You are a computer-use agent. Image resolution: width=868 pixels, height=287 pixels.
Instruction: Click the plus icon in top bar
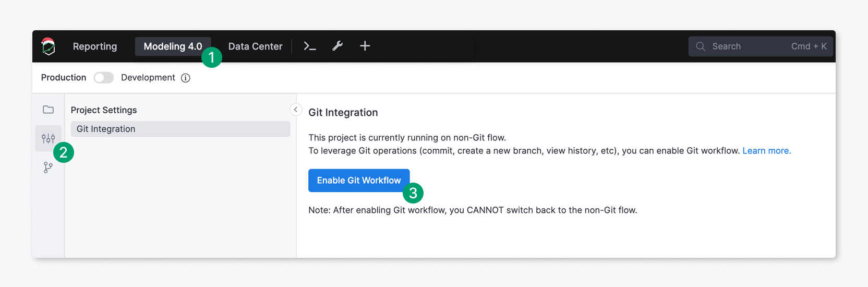365,46
